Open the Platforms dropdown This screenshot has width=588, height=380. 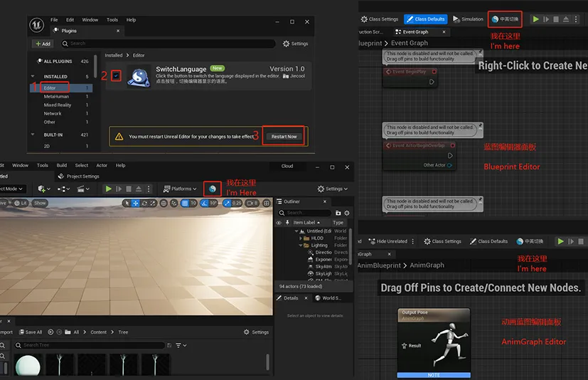coord(180,189)
